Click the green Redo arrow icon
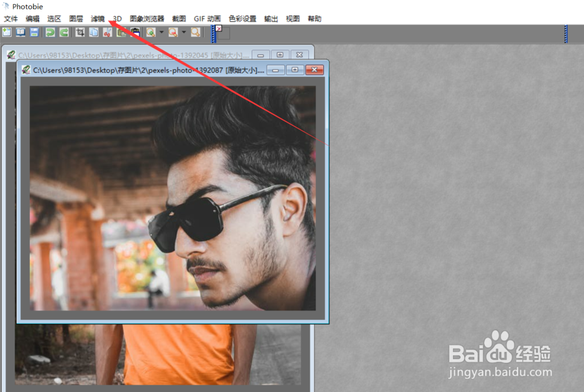The width and height of the screenshot is (584, 392). coord(64,32)
